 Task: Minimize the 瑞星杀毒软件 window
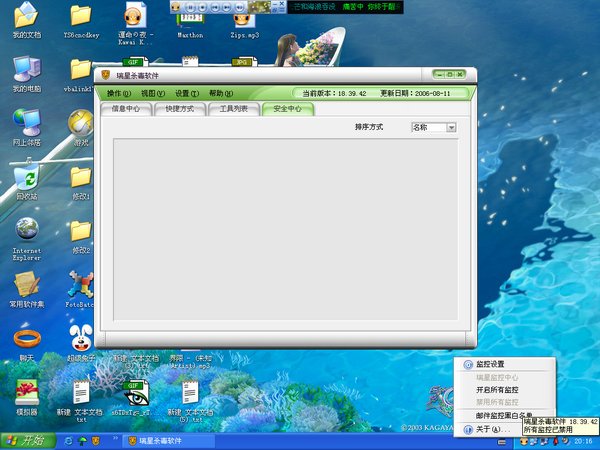440,74
